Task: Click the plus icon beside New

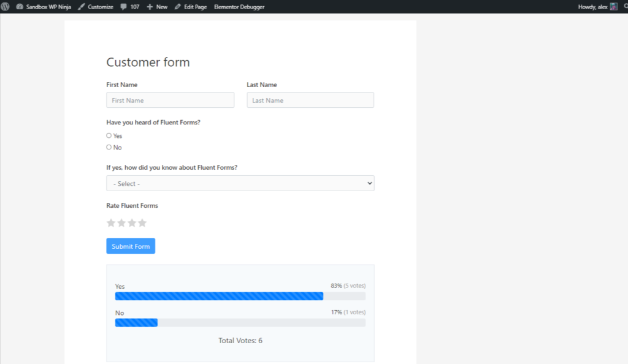Action: pos(150,7)
